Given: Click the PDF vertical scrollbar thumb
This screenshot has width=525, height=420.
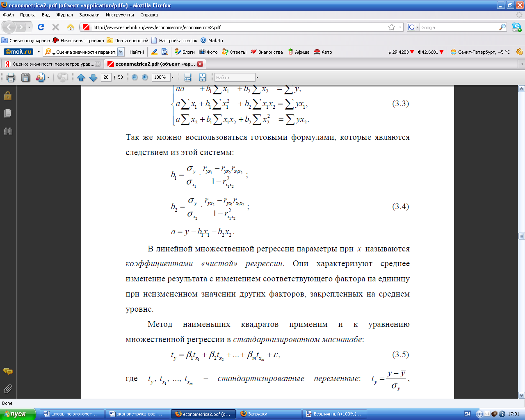Looking at the screenshot, I should [x=522, y=236].
